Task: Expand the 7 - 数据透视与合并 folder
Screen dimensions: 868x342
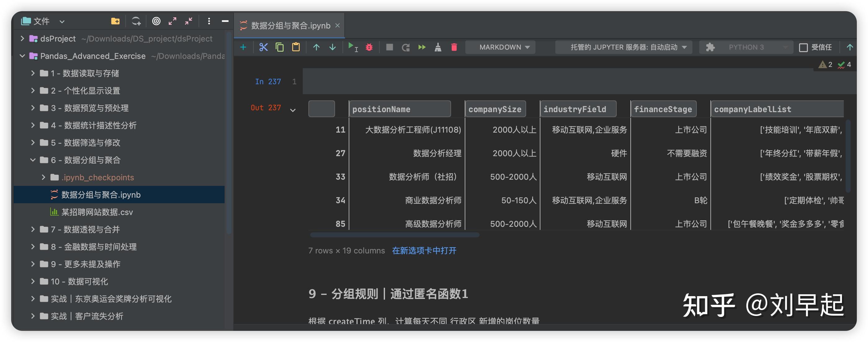Action: [x=33, y=230]
